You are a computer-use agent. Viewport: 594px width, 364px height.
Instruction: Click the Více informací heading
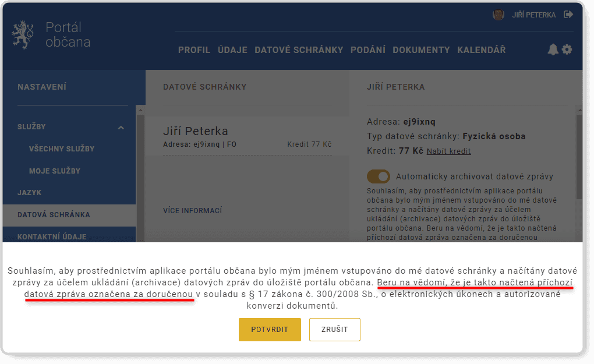pyautogui.click(x=192, y=211)
